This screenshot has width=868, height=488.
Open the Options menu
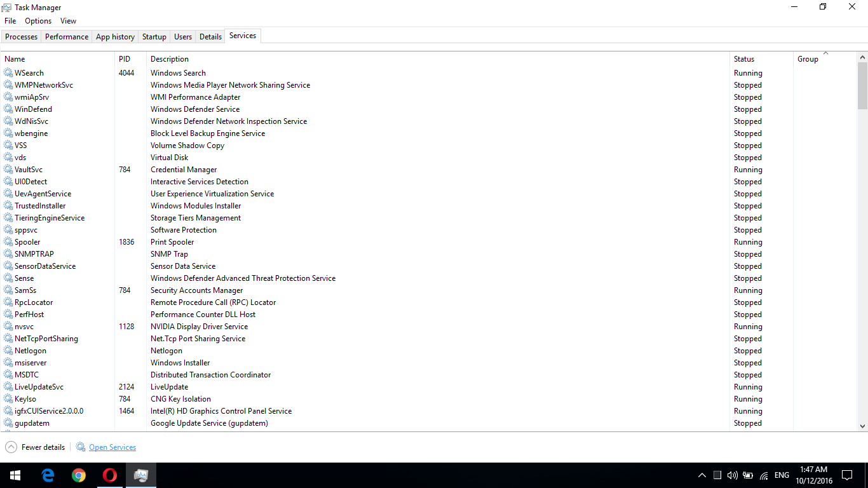(x=38, y=21)
